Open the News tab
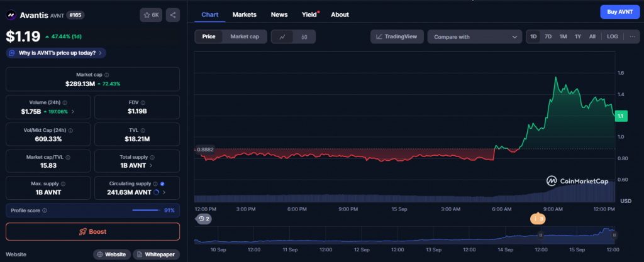The height and width of the screenshot is (262, 644). coord(279,14)
